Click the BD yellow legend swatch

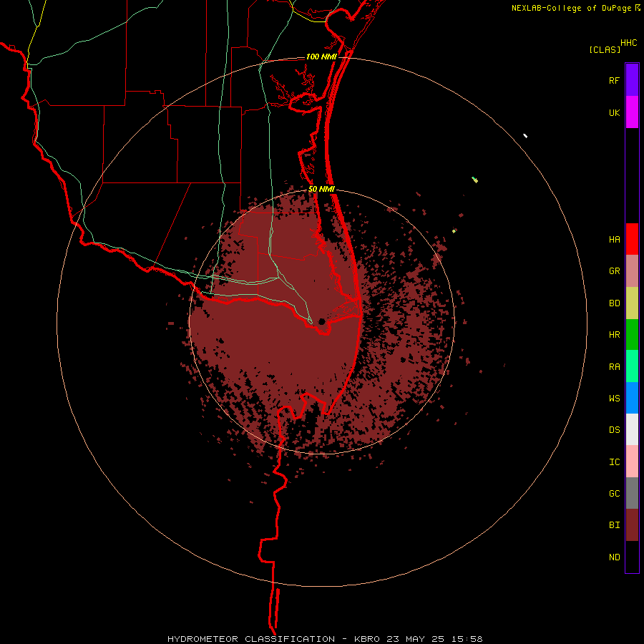(632, 303)
